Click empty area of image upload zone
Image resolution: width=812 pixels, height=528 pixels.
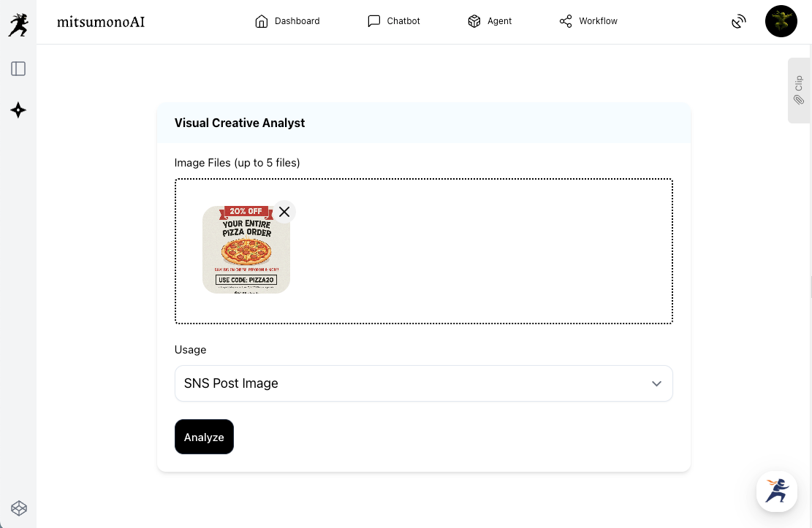(x=482, y=252)
